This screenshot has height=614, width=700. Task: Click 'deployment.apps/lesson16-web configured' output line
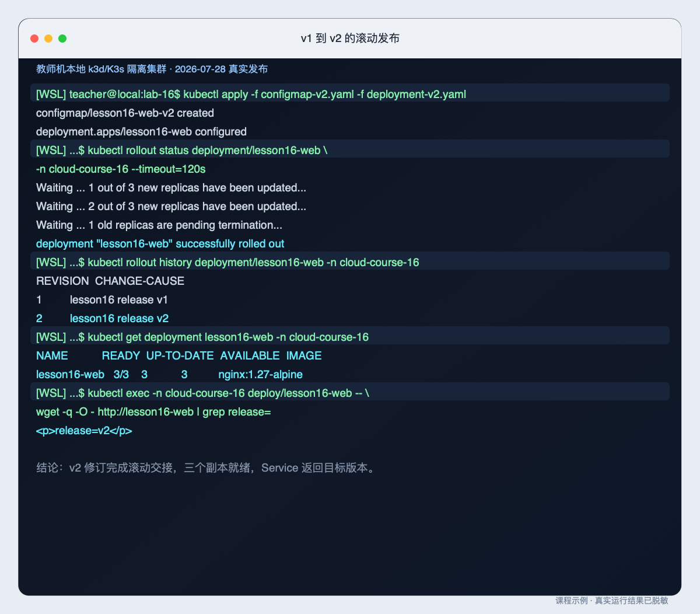[x=141, y=131]
